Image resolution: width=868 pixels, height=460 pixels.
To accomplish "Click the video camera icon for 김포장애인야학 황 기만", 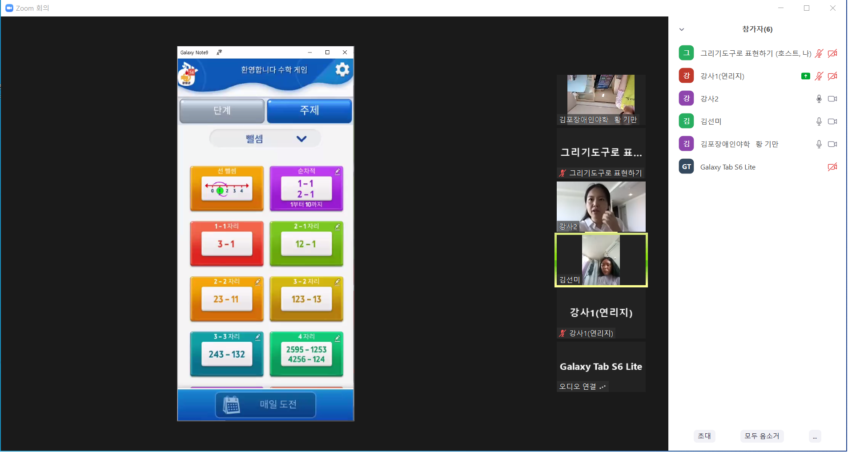I will 832,144.
